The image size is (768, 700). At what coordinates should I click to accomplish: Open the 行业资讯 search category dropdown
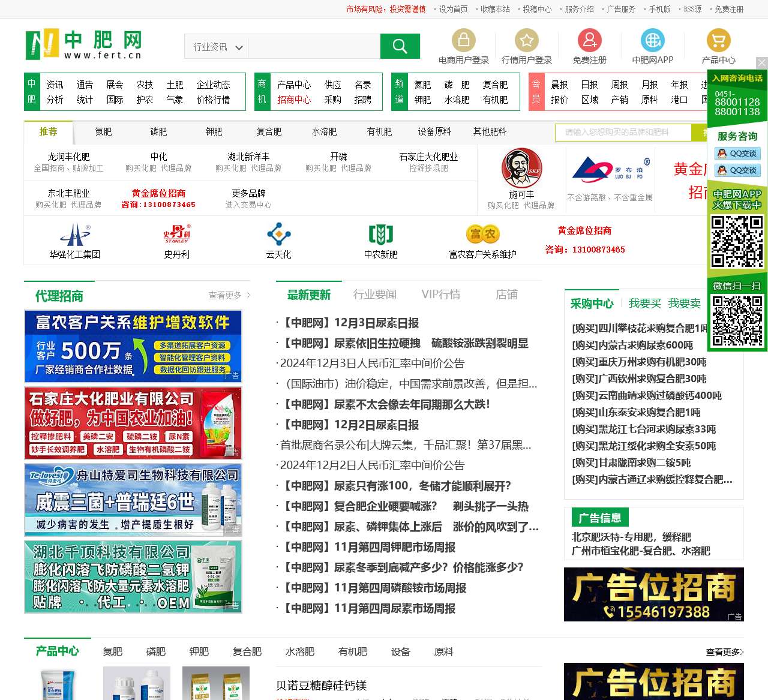click(217, 47)
